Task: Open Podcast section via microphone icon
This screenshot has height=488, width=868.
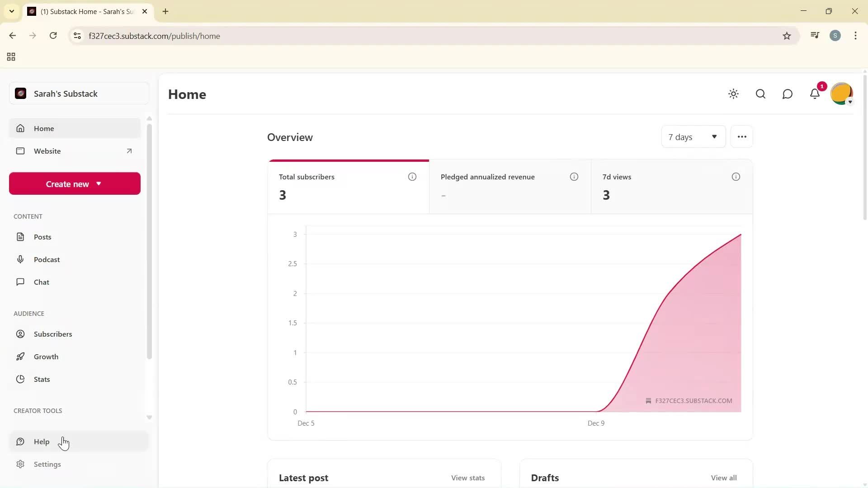Action: 21,259
